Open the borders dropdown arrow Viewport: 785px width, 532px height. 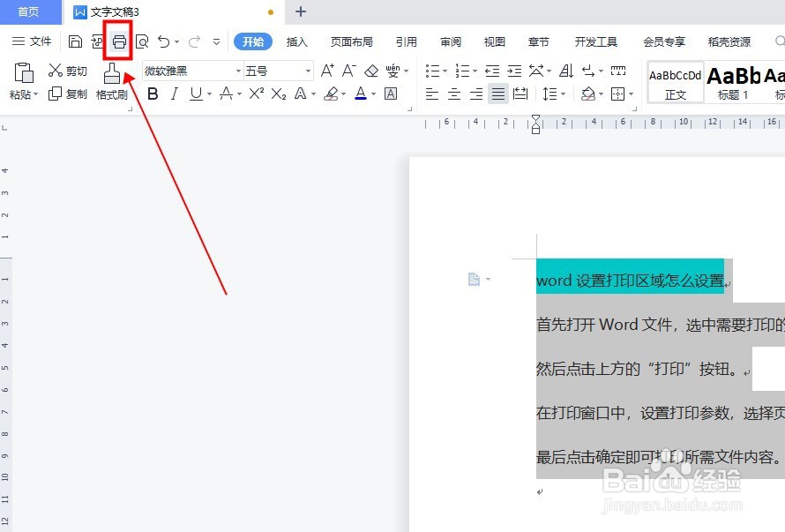[x=631, y=94]
